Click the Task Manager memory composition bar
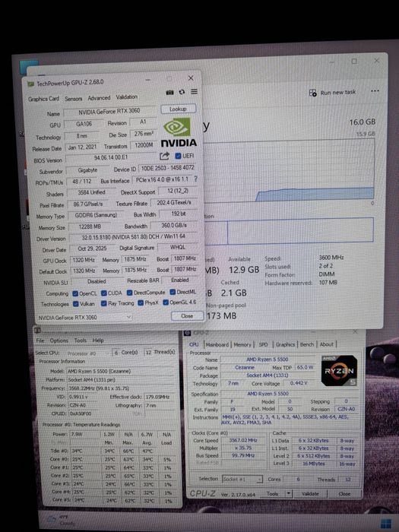399x532 pixels. pyautogui.click(x=289, y=231)
